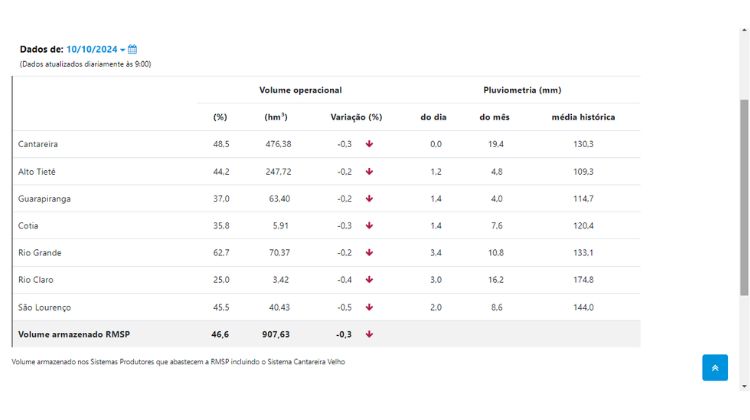The height and width of the screenshot is (420, 750).
Task: Click the Rio Grande variation arrow
Action: [369, 252]
